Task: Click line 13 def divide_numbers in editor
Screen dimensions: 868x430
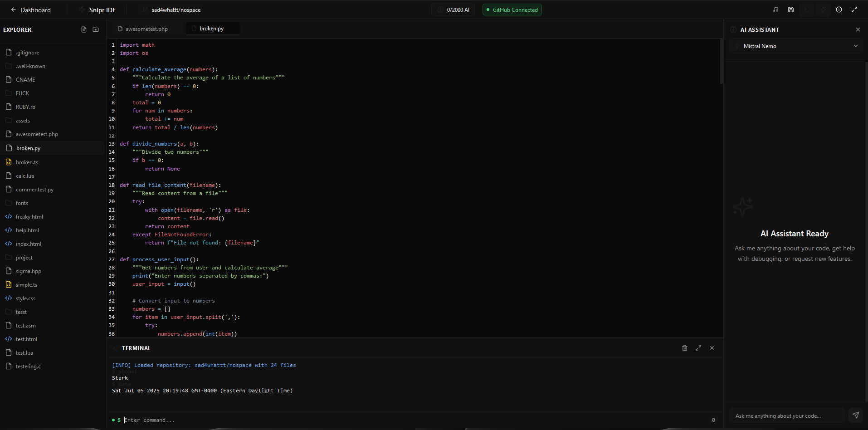Action: (159, 144)
